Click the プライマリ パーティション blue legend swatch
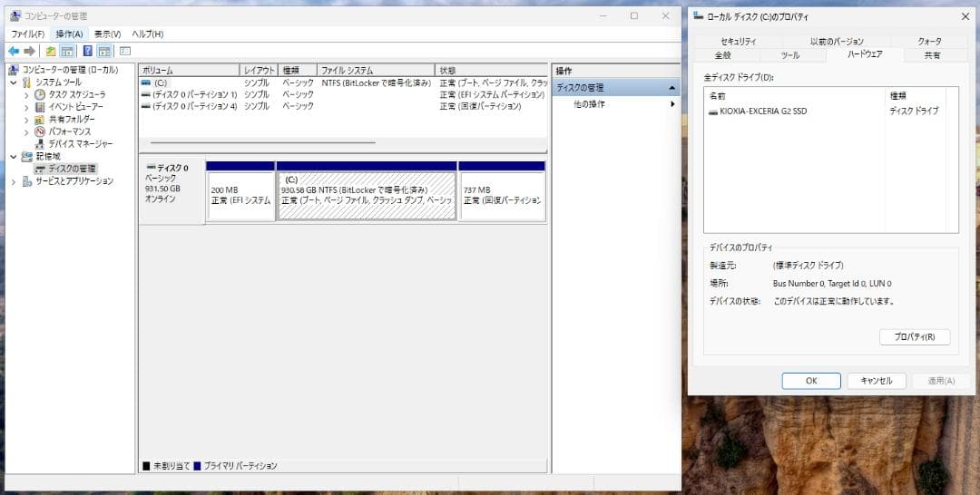The image size is (980, 495). [198, 466]
